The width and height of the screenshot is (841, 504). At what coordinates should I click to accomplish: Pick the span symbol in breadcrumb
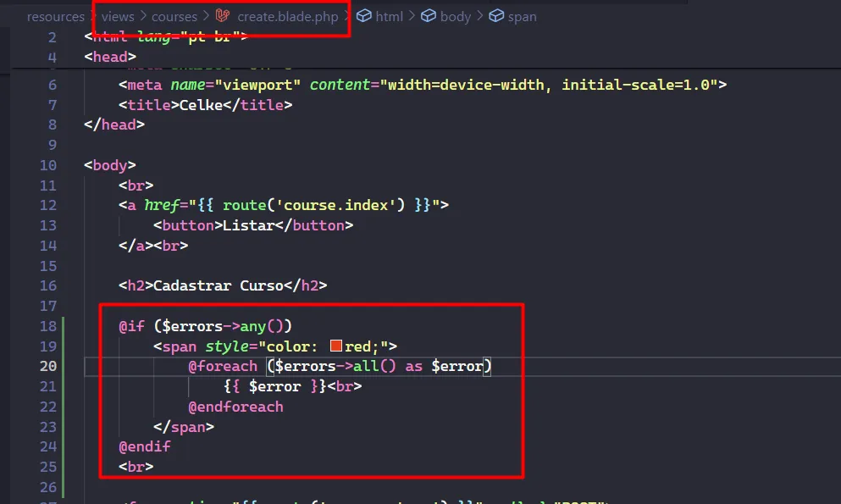[x=523, y=16]
